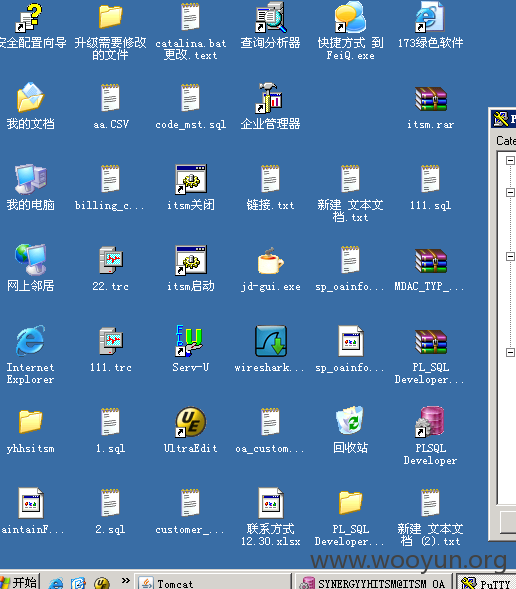516x589 pixels.
Task: Expand the quick launch chevron in taskbar
Action: coord(126,581)
